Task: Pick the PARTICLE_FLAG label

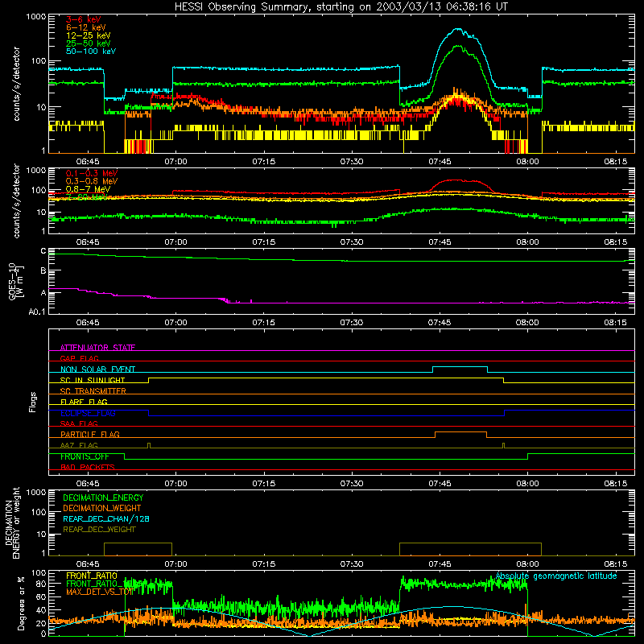Action: [x=90, y=435]
